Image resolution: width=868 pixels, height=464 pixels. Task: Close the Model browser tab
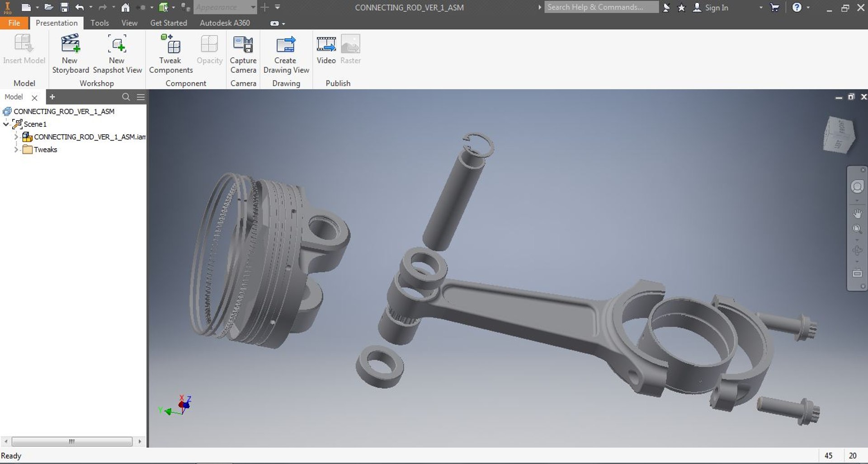pos(34,97)
